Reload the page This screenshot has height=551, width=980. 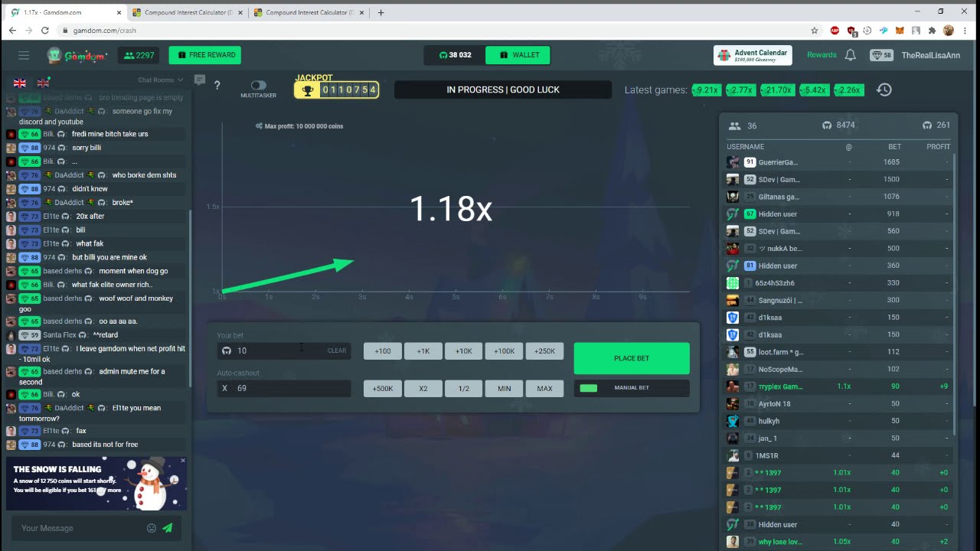[x=44, y=31]
